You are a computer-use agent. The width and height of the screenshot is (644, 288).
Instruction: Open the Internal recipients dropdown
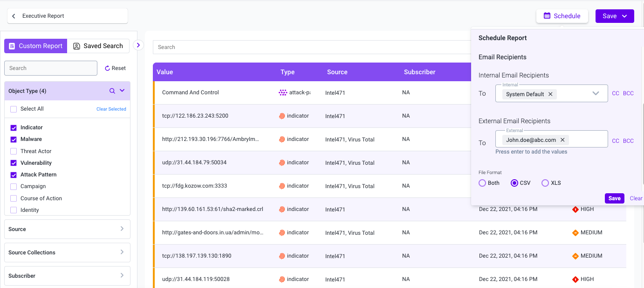point(596,94)
